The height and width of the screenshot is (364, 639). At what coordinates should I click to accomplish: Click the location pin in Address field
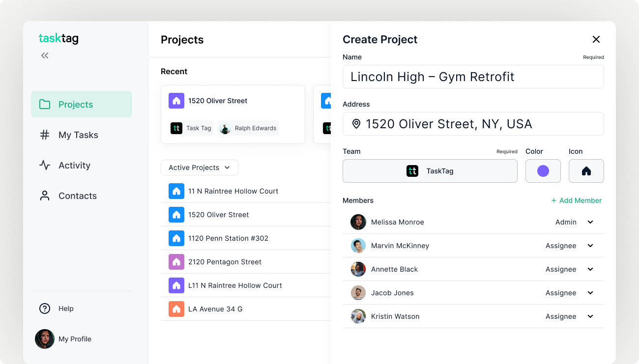click(356, 124)
